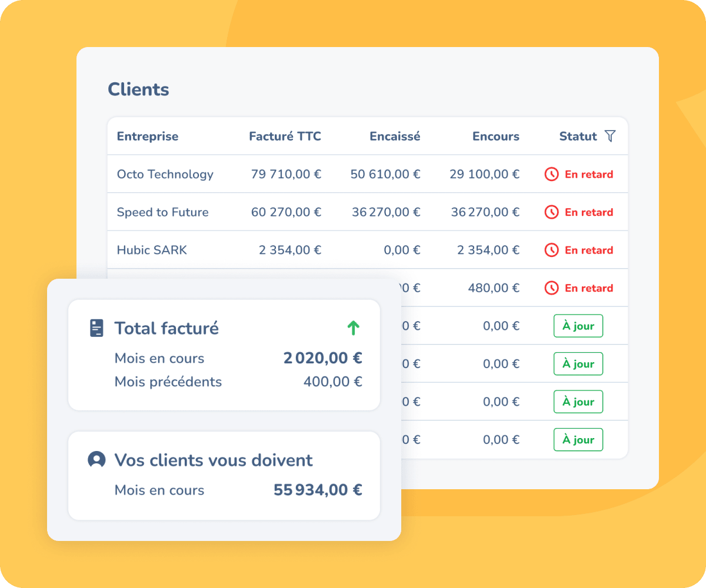Viewport: 706px width, 588px height.
Task: Open the Total facturé card title
Action: tap(166, 328)
